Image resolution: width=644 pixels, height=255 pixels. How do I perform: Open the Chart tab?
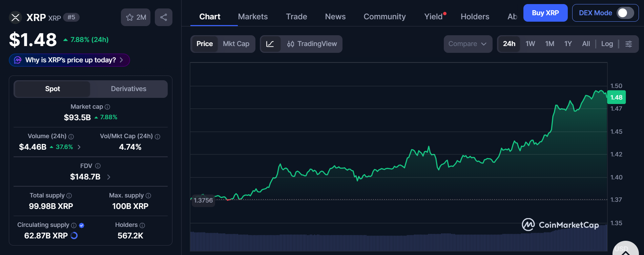click(210, 17)
